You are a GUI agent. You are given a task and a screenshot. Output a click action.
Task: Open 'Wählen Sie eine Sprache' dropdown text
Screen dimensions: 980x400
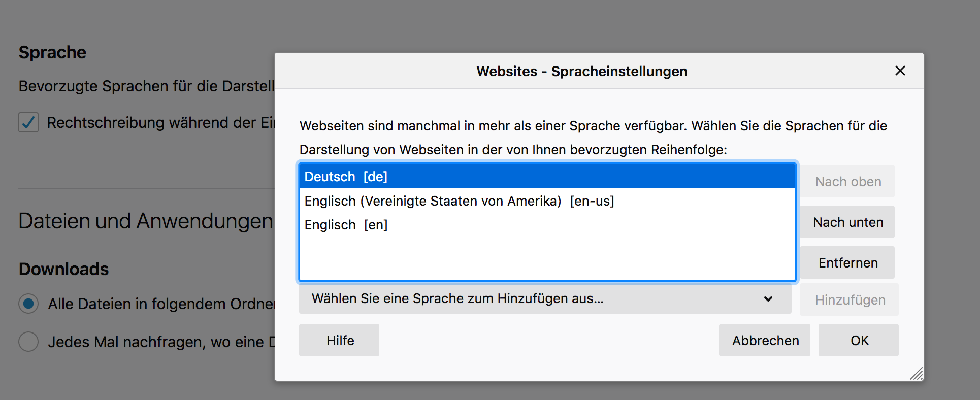point(457,299)
